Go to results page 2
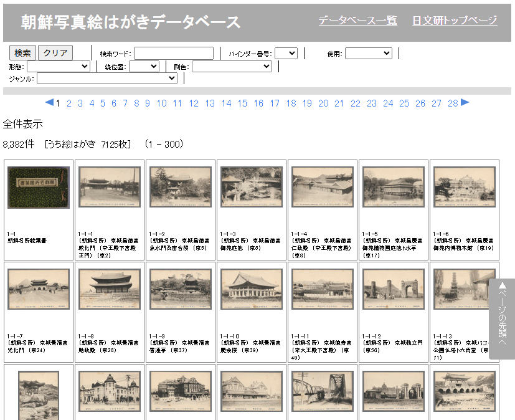 coord(69,103)
